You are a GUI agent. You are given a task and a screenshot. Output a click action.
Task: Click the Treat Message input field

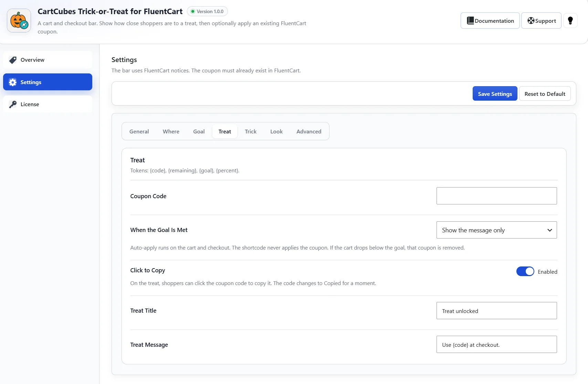(x=497, y=344)
